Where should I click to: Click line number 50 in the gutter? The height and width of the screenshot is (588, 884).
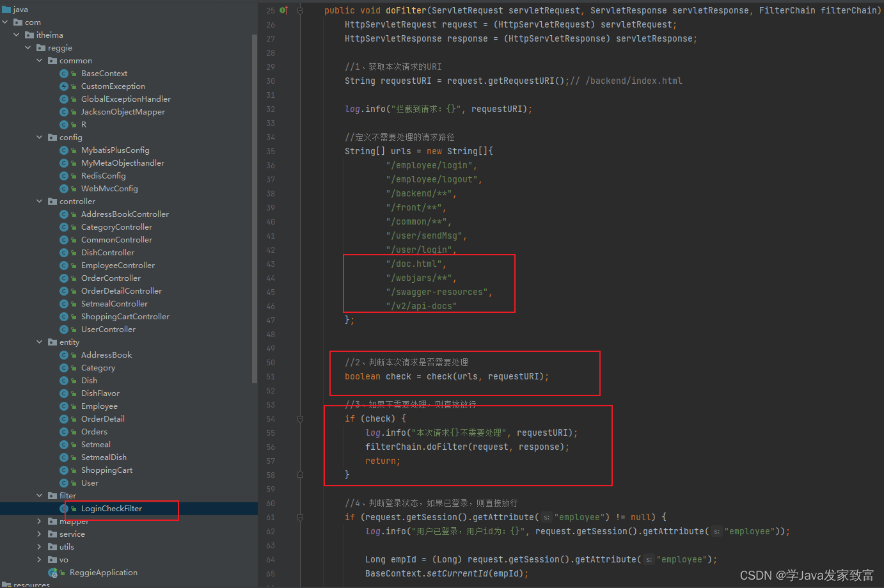tap(271, 363)
